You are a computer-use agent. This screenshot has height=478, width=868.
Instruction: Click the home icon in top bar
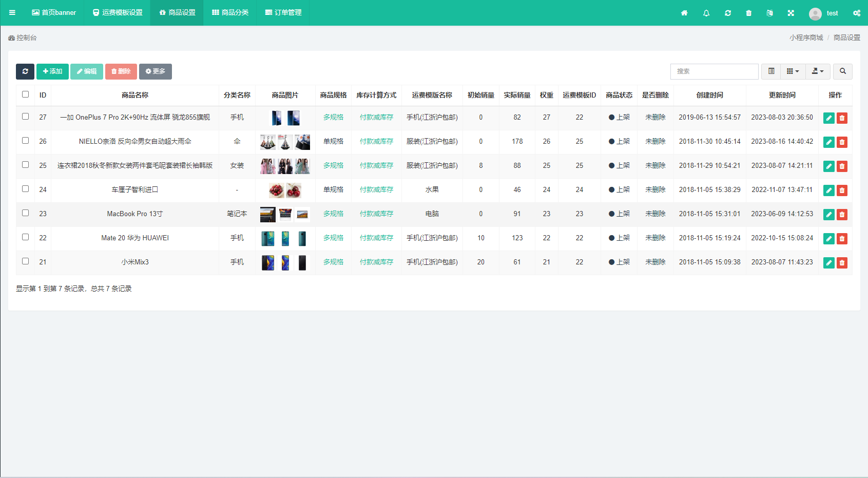pos(684,13)
